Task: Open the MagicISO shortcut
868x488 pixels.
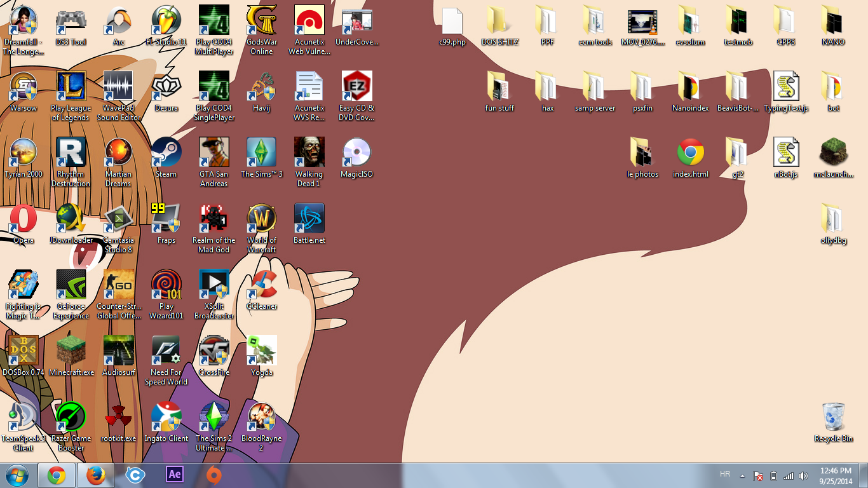Action: pyautogui.click(x=357, y=158)
